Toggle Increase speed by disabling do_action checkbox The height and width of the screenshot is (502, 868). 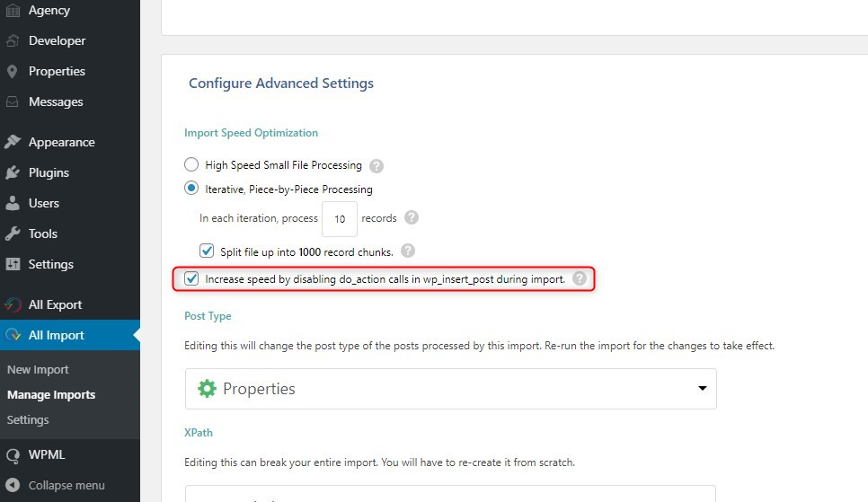[191, 278]
